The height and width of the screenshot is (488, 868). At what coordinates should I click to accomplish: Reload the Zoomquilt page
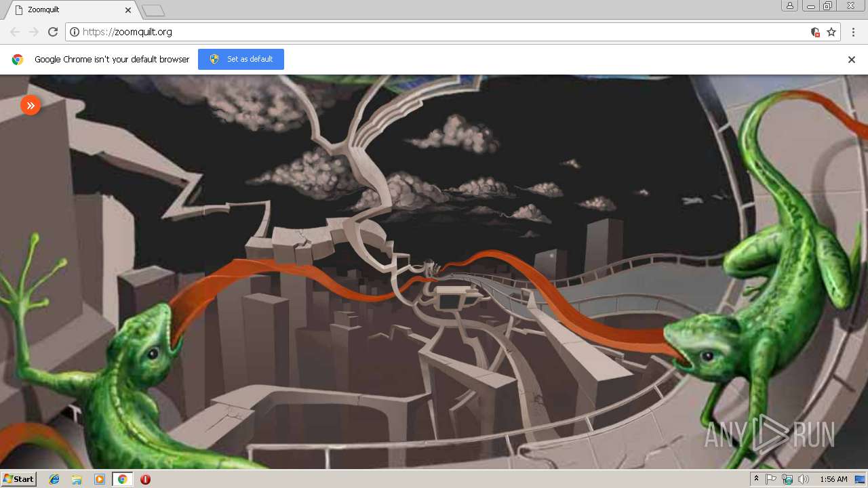coord(53,32)
